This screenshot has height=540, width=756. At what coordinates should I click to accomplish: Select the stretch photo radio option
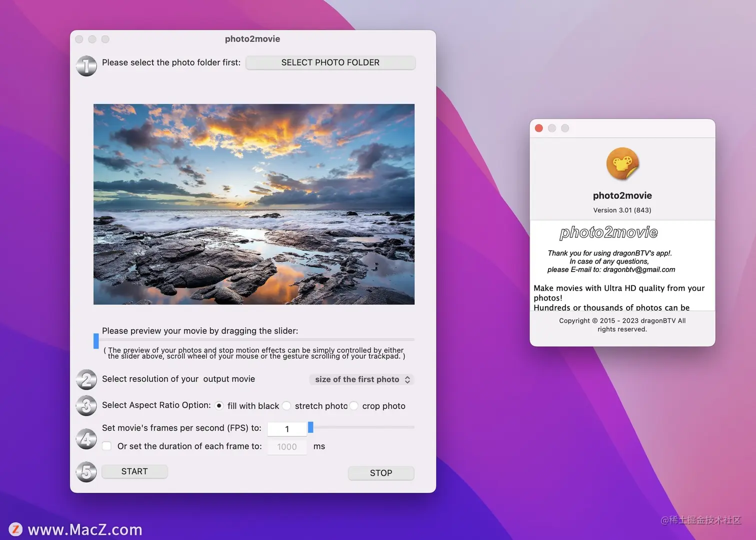pos(286,405)
